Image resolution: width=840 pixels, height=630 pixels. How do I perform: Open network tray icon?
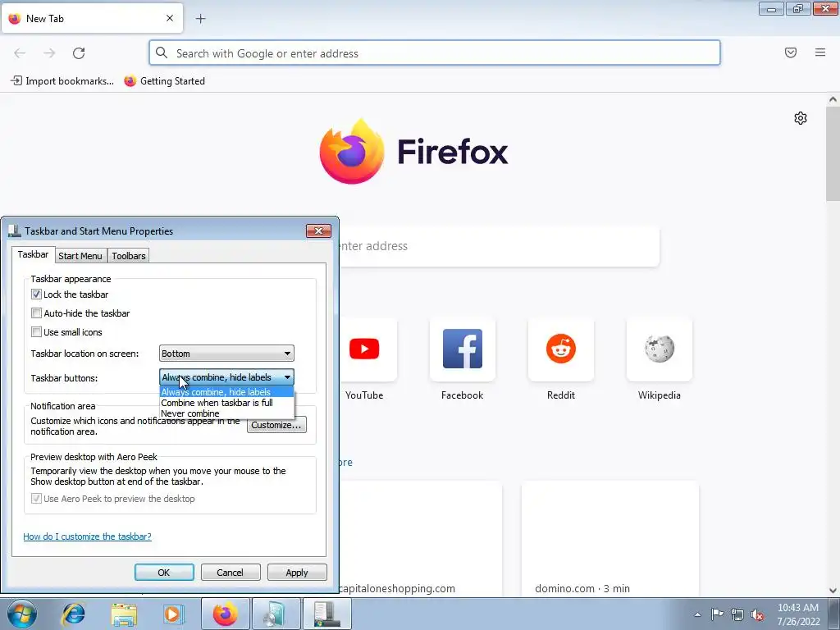point(737,614)
